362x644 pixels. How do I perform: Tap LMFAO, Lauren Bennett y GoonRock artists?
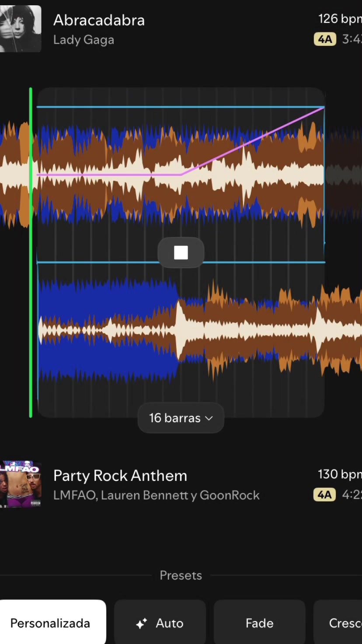click(x=157, y=495)
